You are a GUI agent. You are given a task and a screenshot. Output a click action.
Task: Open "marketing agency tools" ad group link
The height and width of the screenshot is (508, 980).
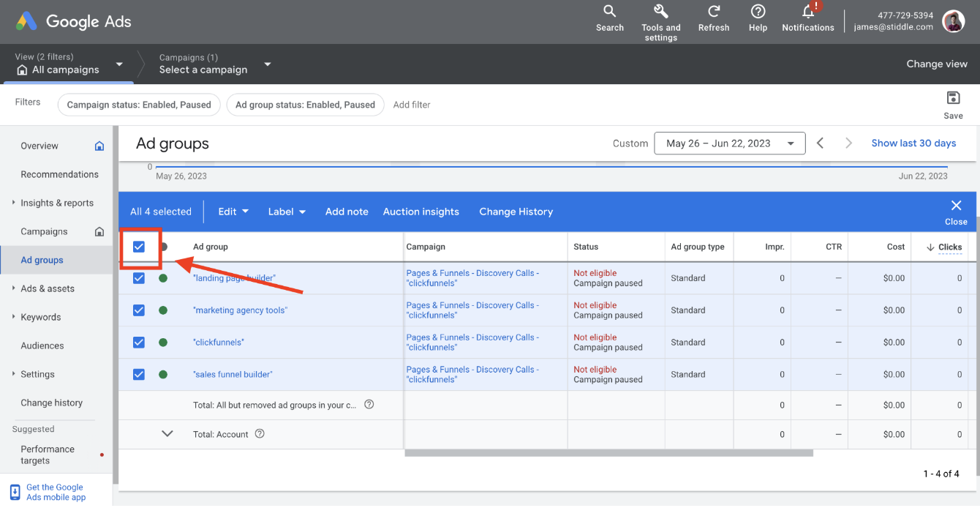(241, 310)
